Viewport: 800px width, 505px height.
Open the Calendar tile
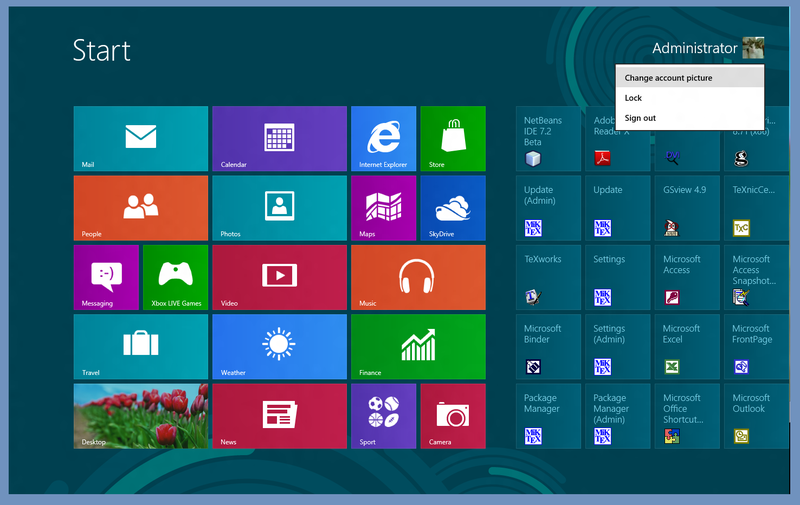coord(279,138)
